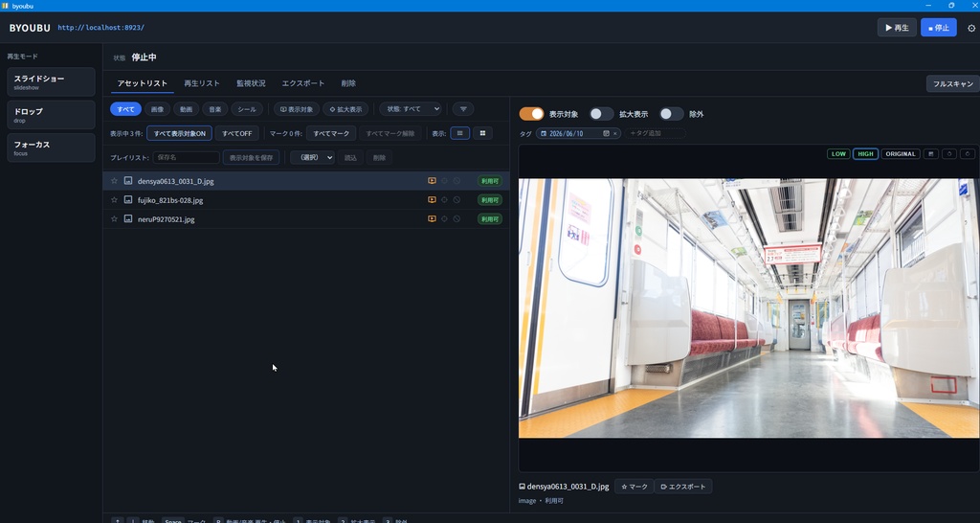Switch to the アセットリスト tab
980x523 pixels.
click(x=143, y=83)
